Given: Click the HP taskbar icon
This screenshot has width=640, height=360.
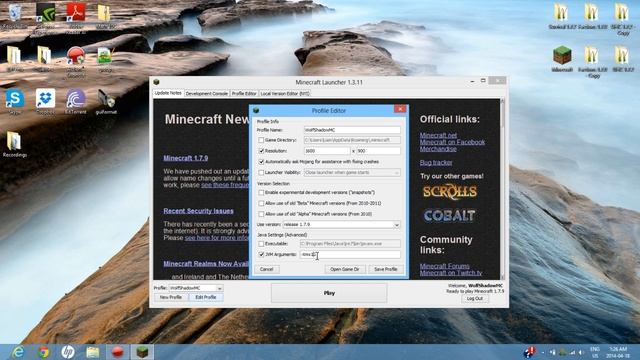Looking at the screenshot, I should pyautogui.click(x=68, y=352).
